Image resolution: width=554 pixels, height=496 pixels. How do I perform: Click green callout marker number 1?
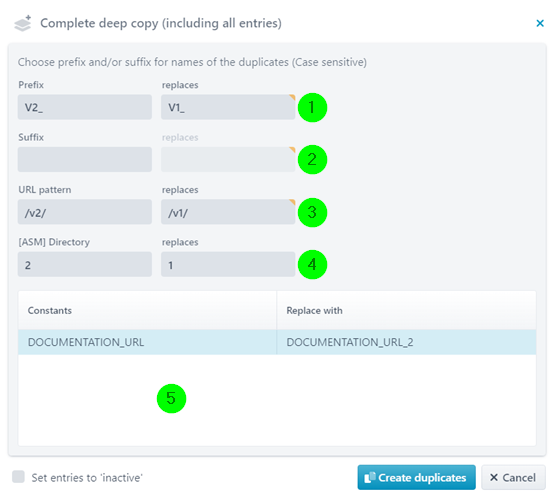tap(312, 107)
